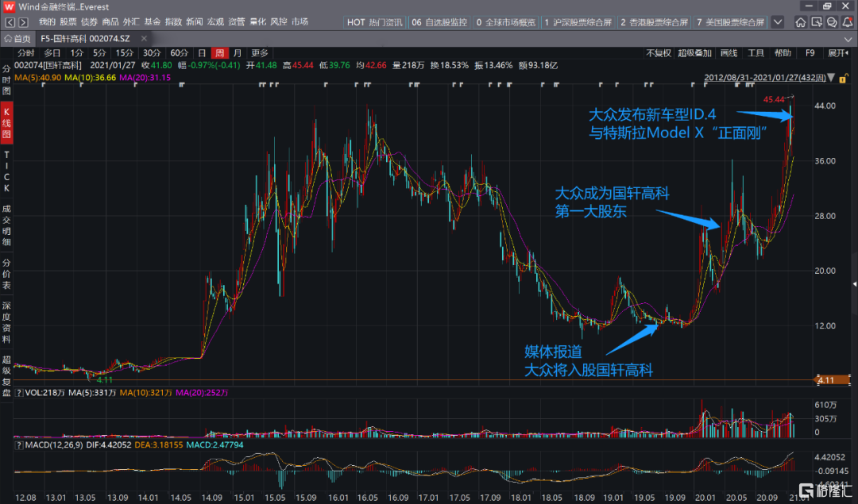Click the right edge panel collapse arrow

click(855, 284)
